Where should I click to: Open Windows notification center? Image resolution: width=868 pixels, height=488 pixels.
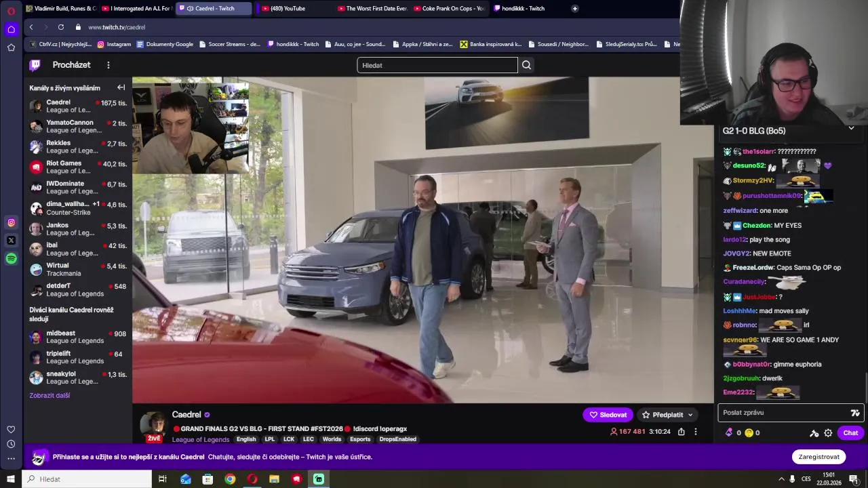(853, 479)
